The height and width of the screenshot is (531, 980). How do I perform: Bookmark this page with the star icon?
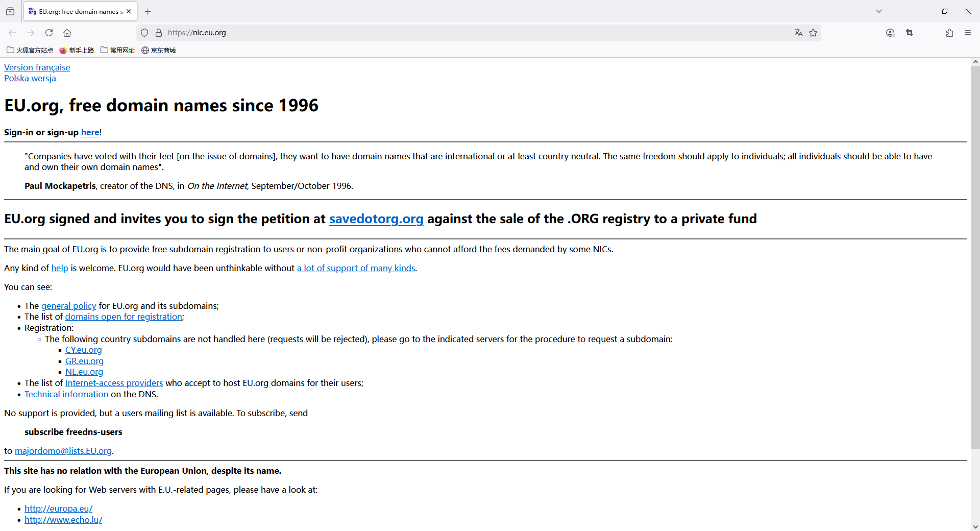tap(813, 33)
